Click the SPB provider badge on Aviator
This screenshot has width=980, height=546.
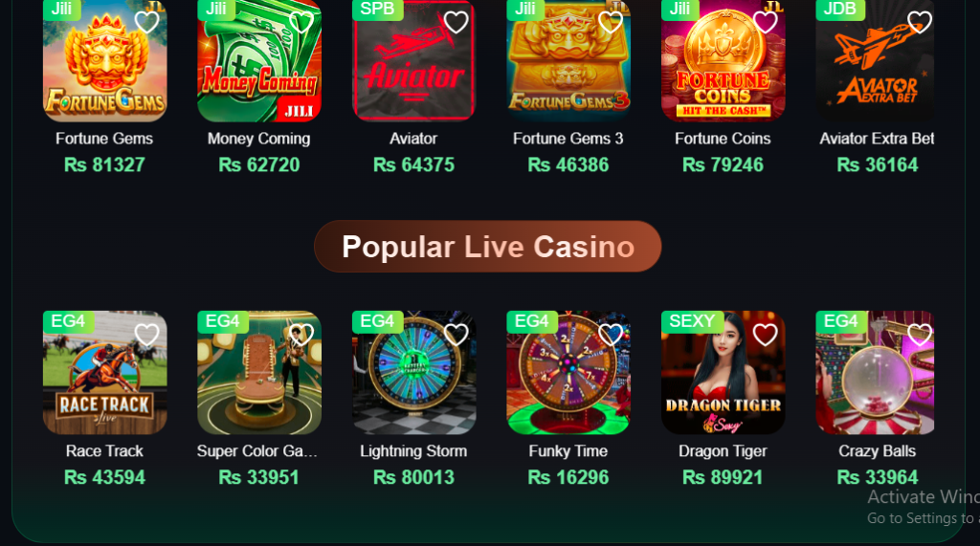coord(377,10)
